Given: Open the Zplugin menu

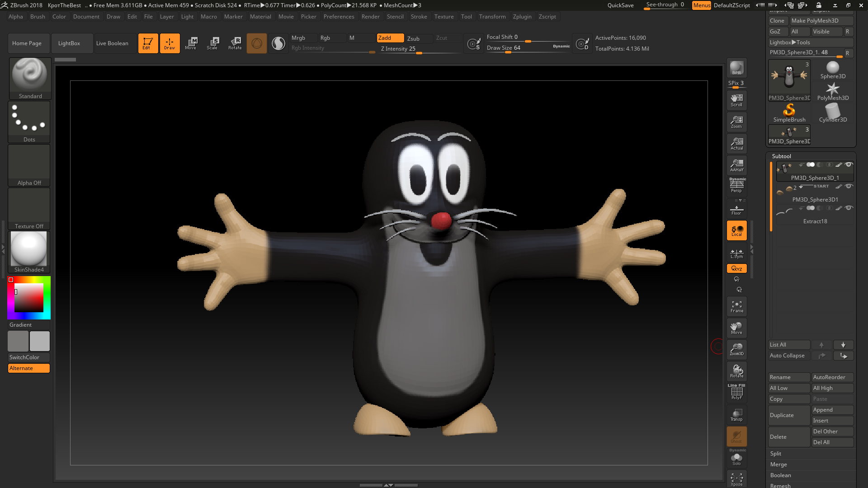Looking at the screenshot, I should coord(522,16).
